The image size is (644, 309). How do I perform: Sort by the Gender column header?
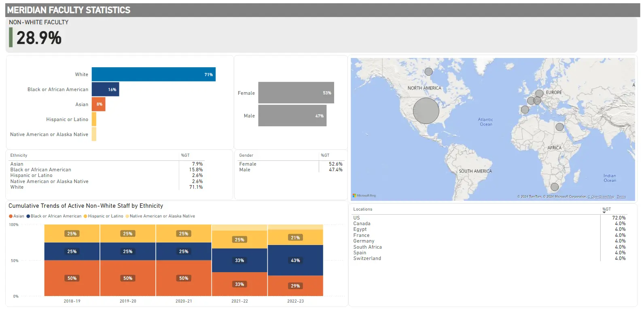[x=246, y=156]
